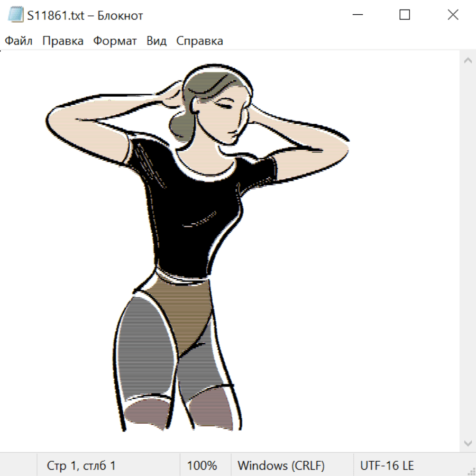Viewport: 476px width, 476px height.
Task: Open the Правка menu
Action: 63,41
